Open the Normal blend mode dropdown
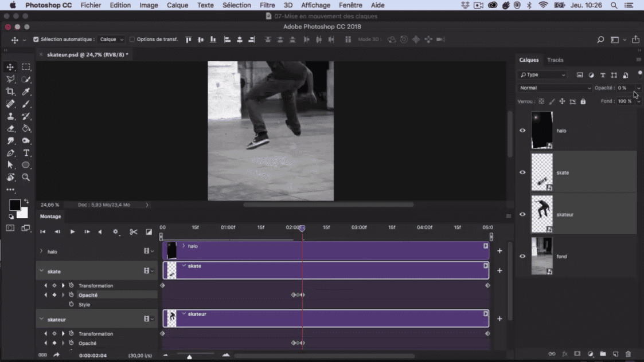 (x=553, y=88)
